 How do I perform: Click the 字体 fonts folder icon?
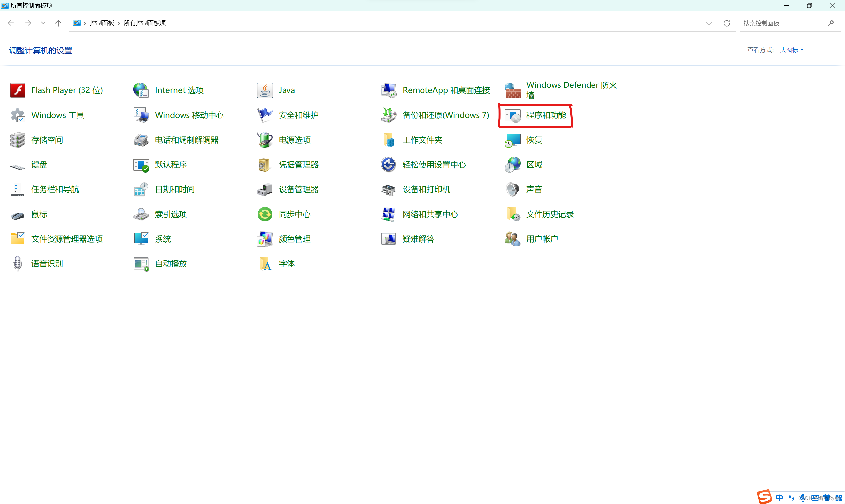coord(265,264)
